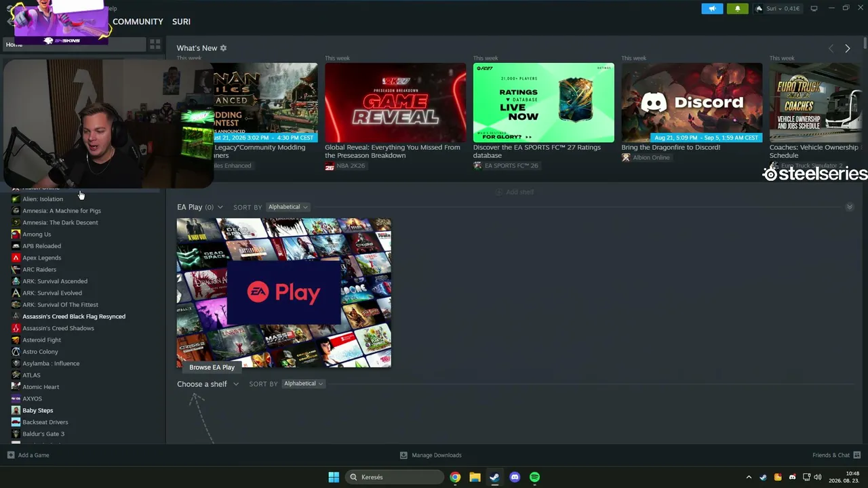The image size is (868, 488).
Task: Open the Steam announcements megaphone button
Action: click(712, 9)
